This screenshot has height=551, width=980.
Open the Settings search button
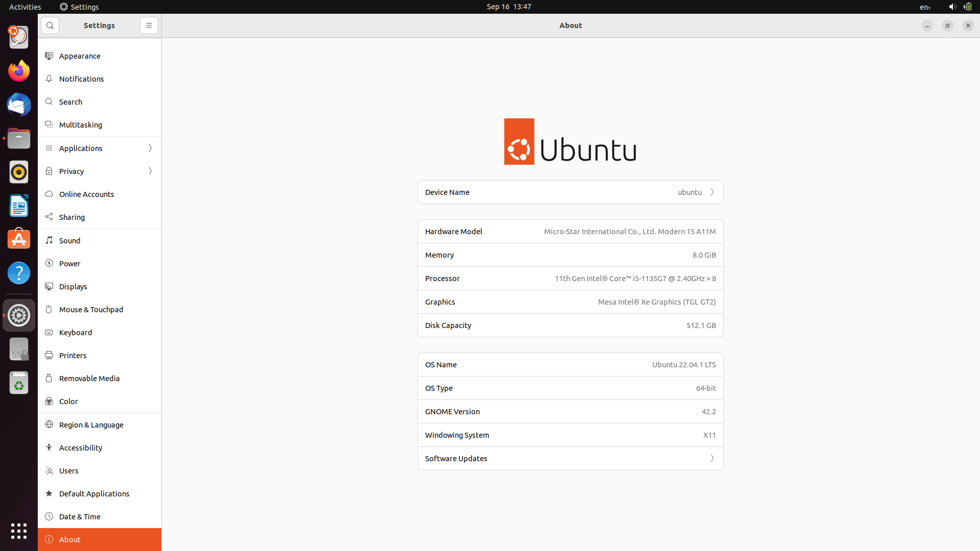click(x=50, y=26)
